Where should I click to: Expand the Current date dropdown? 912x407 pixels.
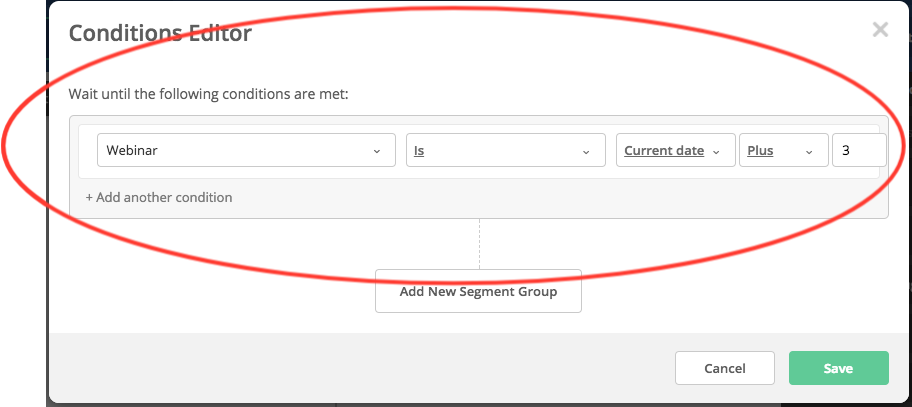[x=675, y=151]
